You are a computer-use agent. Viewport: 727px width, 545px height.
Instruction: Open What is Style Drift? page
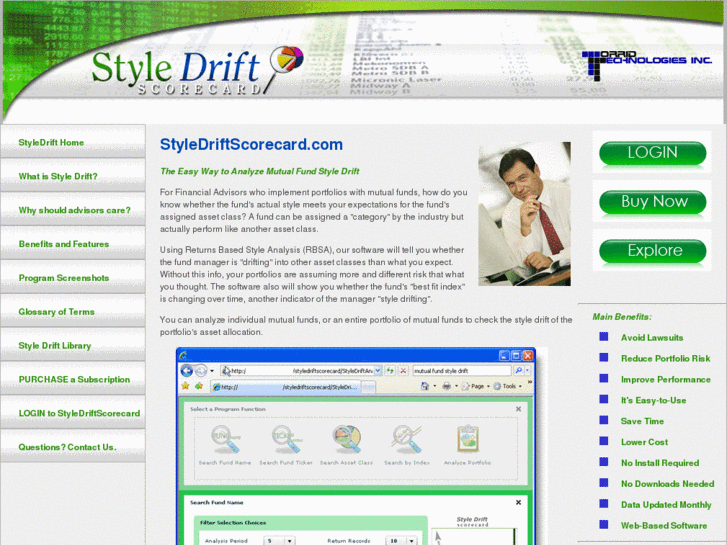[73, 176]
